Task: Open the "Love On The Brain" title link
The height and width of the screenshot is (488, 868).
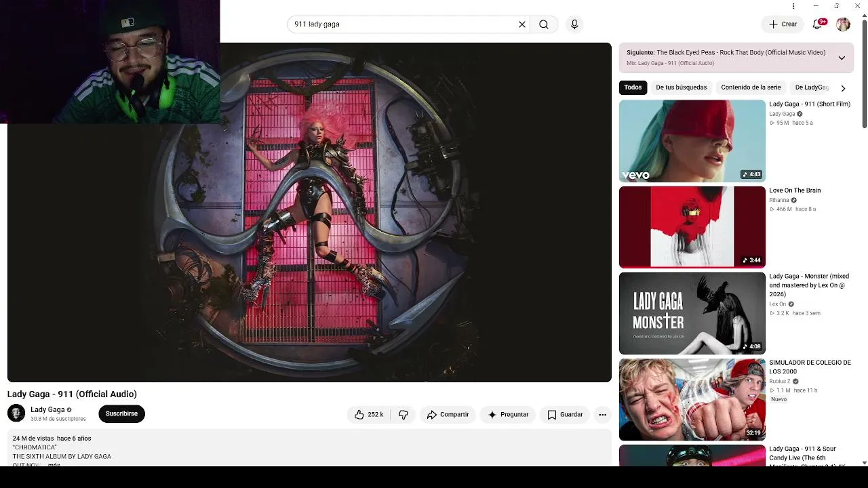Action: (795, 190)
